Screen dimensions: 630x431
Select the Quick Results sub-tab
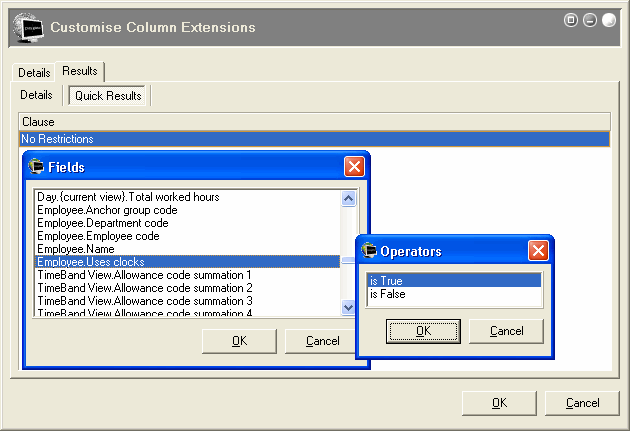click(109, 96)
